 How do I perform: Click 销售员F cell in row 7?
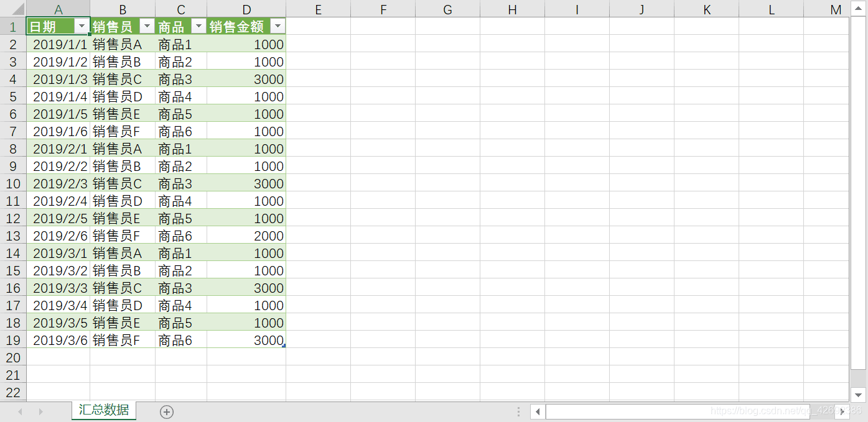(x=123, y=131)
